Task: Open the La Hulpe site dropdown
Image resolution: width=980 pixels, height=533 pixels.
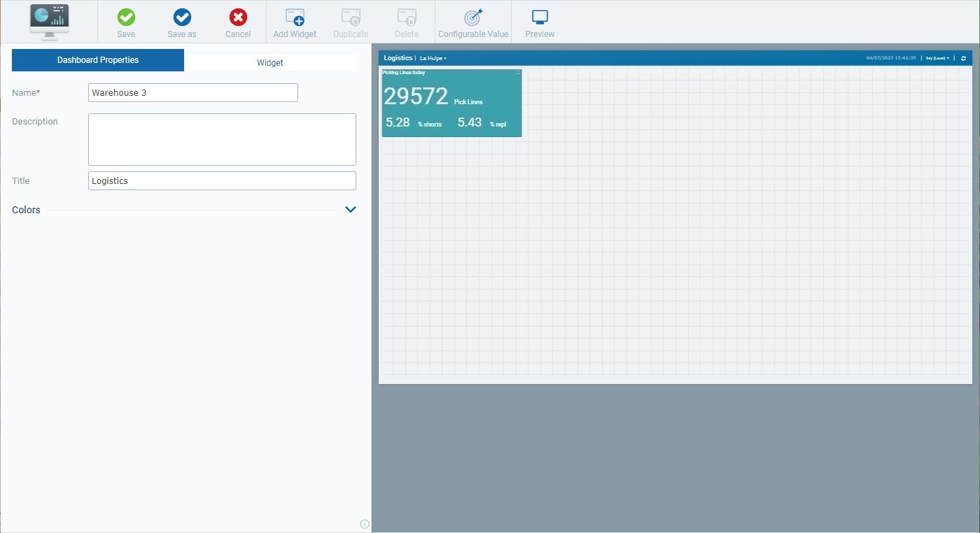Action: [433, 58]
